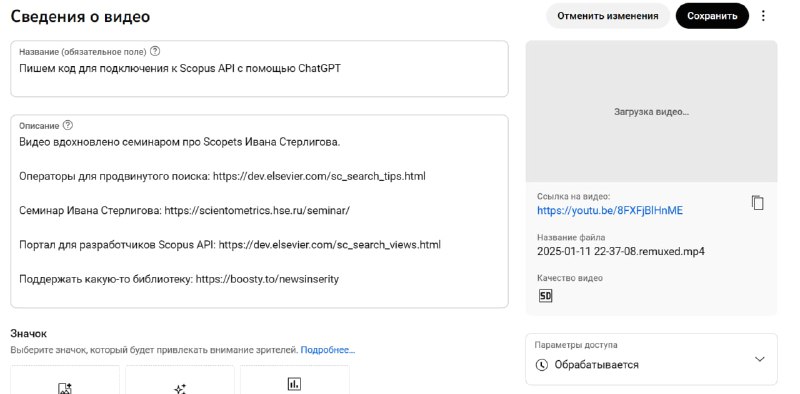Click the clock icon next to Обрабатывается
Screen dimensions: 800x394
pyautogui.click(x=542, y=365)
